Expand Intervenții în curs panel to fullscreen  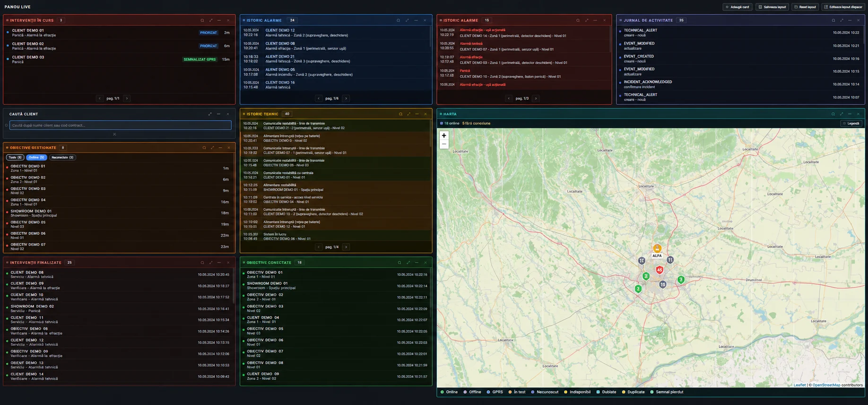pos(211,20)
